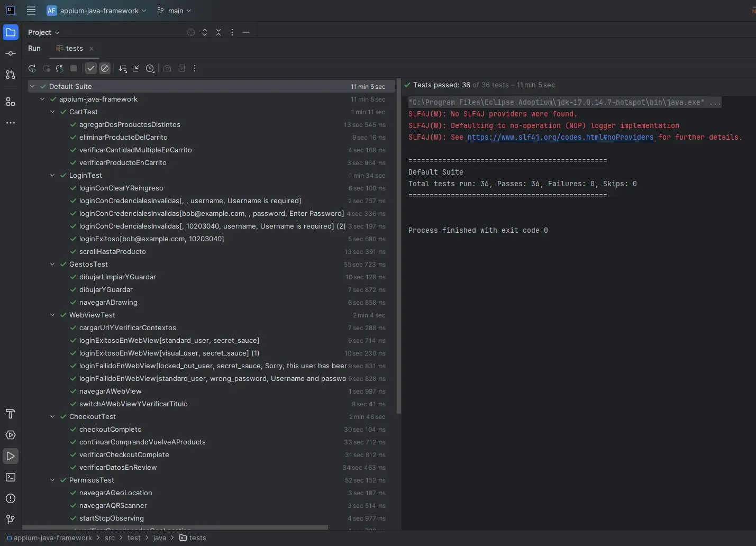Open the Project tool window icon
756x546 pixels.
11,32
